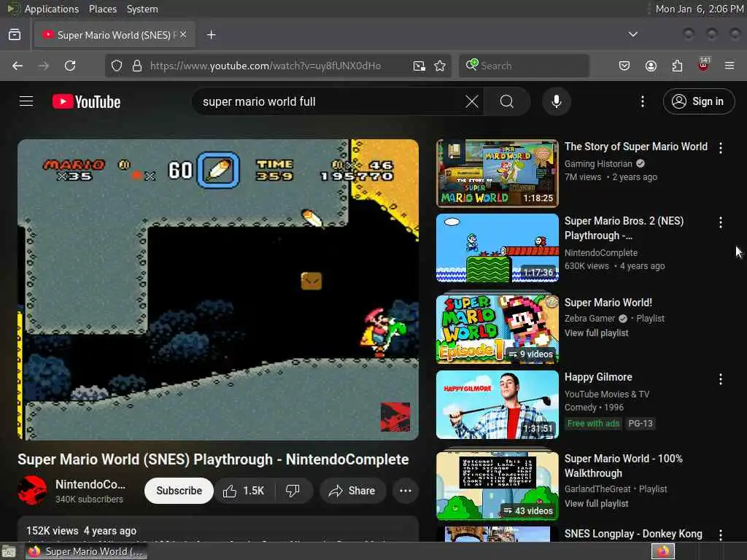Click the video player to pause
Screen dimensions: 747x560
218,289
